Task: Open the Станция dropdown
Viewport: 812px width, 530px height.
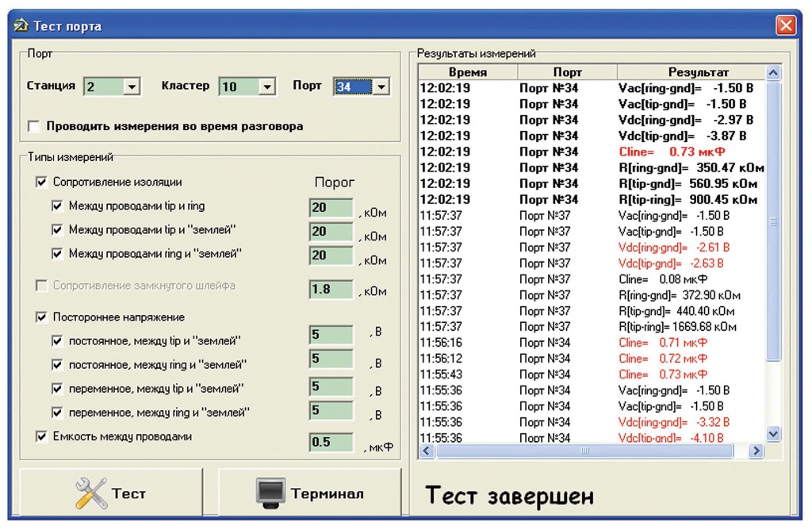Action: pos(132,86)
